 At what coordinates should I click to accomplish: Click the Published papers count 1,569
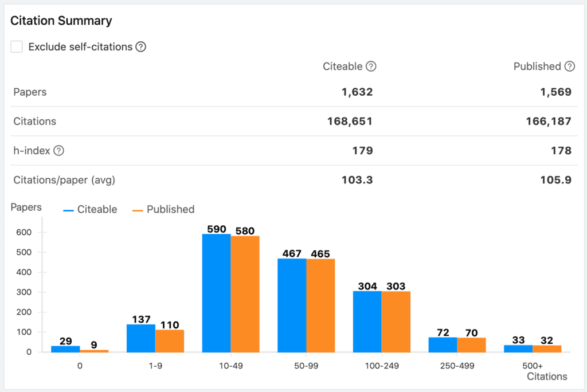pos(555,92)
